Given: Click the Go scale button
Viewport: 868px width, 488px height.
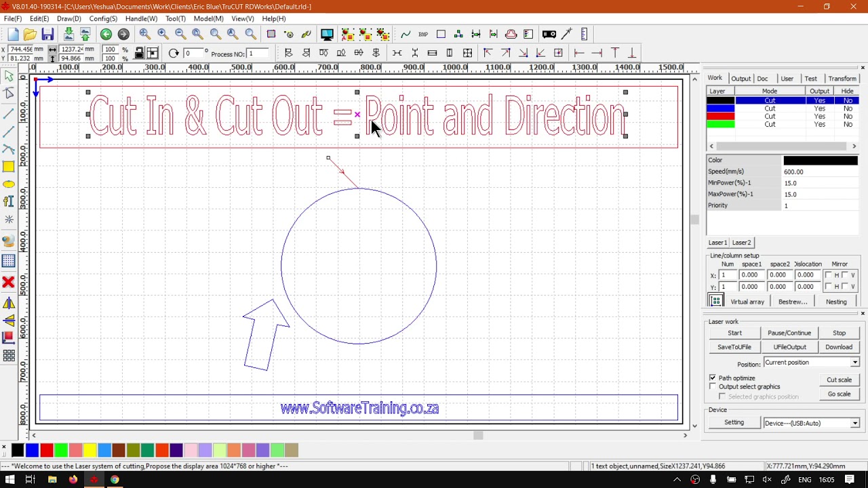Looking at the screenshot, I should [839, 394].
